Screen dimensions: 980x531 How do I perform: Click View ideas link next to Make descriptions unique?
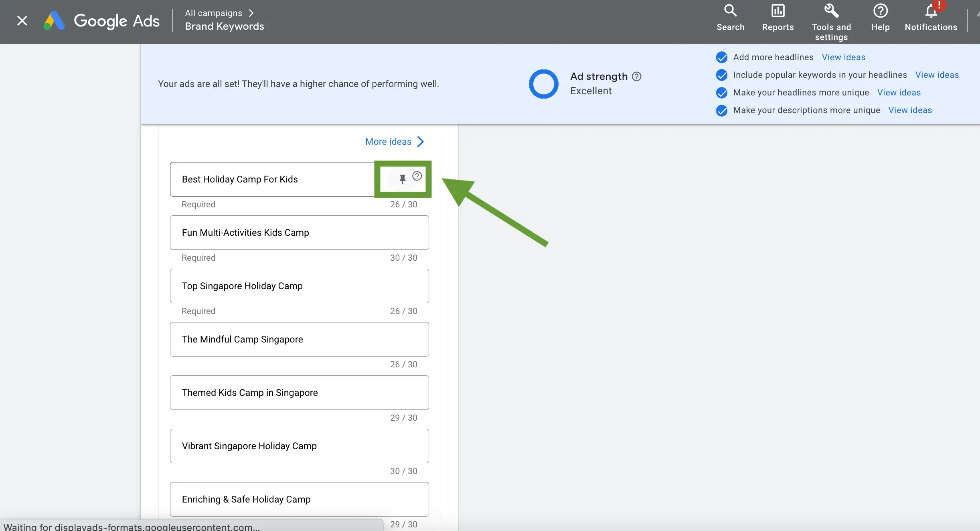point(911,110)
